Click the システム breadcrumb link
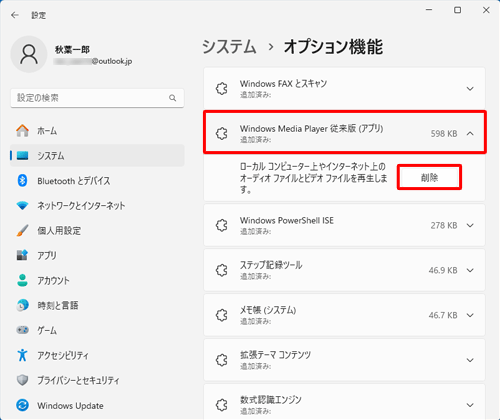 (x=229, y=46)
